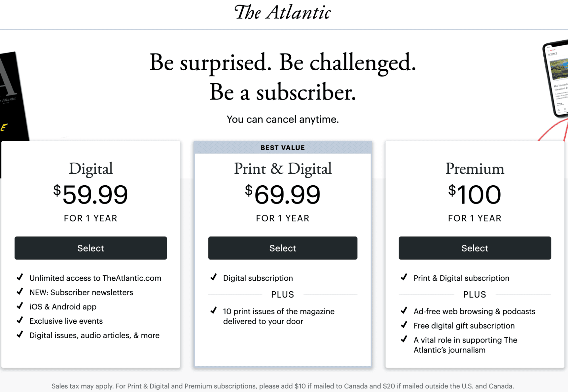
Task: Click the 'You can cancel anytime' text
Action: [283, 119]
